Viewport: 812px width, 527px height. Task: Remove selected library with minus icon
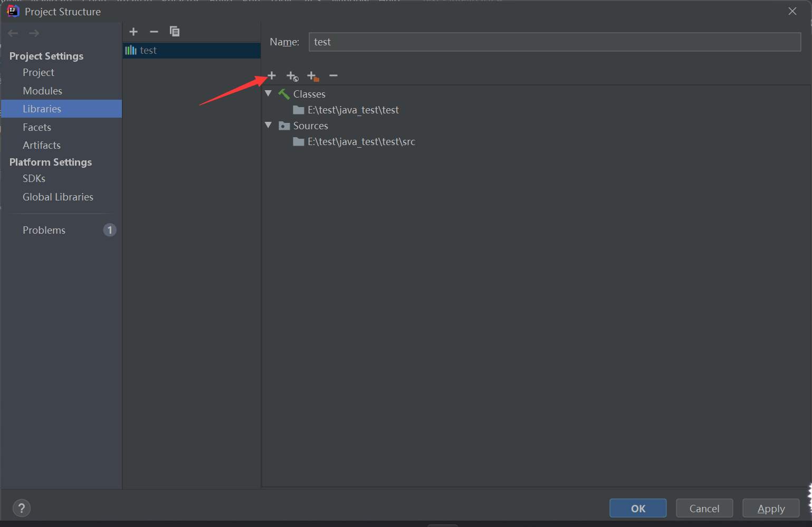pyautogui.click(x=154, y=32)
